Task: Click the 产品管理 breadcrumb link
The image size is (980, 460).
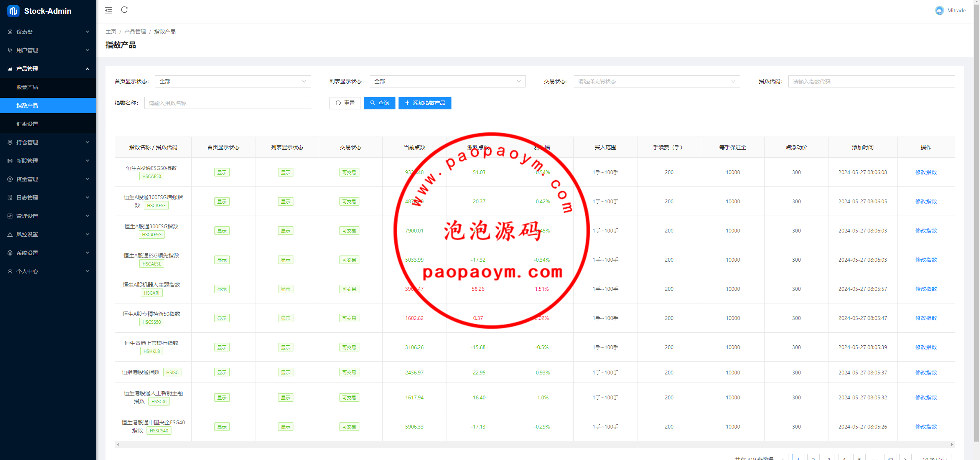Action: 135,31
